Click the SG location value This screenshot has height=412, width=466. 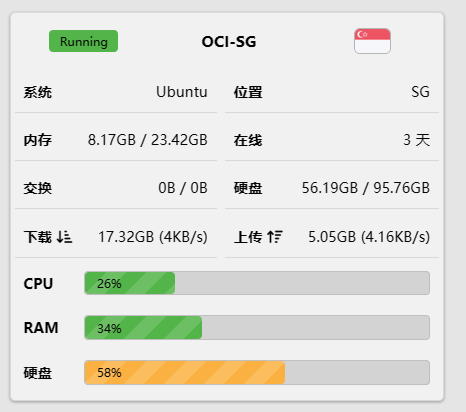[420, 92]
